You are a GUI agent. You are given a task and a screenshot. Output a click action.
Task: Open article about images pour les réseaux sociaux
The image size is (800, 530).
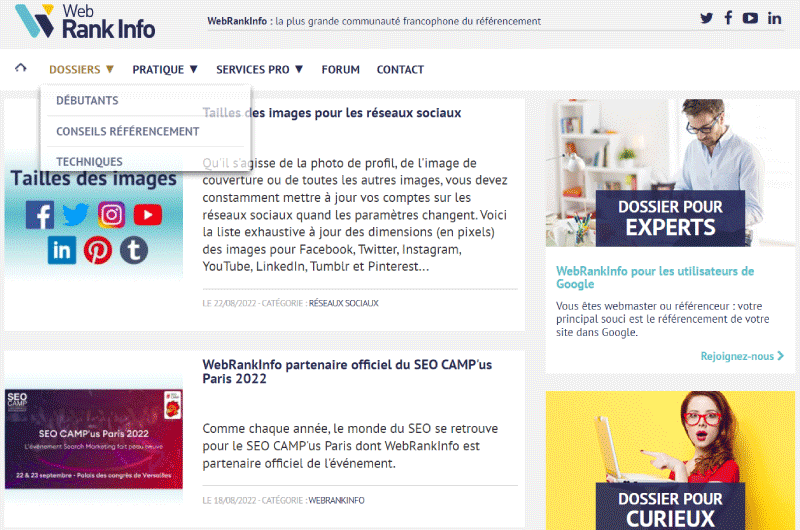click(332, 113)
